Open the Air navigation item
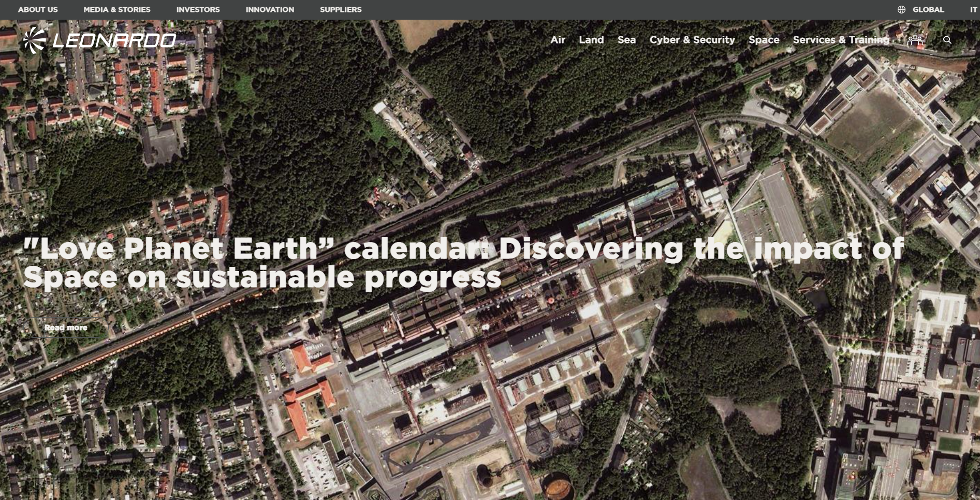The height and width of the screenshot is (500, 980). point(558,40)
